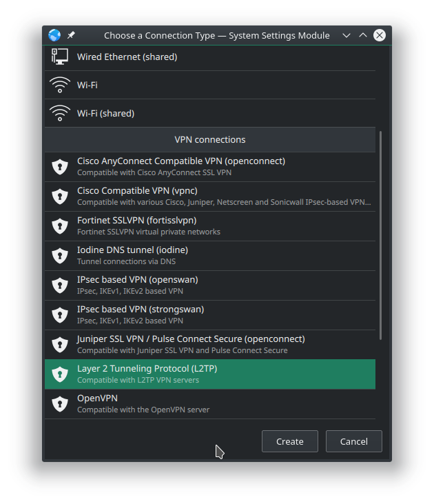
Task: Click the Fortinet SSLVPN shield icon
Action: point(60,226)
